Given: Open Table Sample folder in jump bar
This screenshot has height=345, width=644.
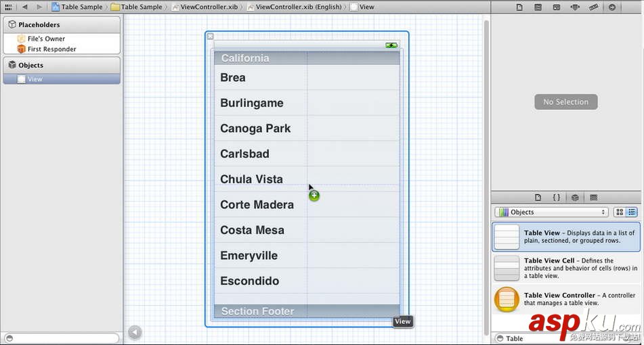Looking at the screenshot, I should pos(137,7).
